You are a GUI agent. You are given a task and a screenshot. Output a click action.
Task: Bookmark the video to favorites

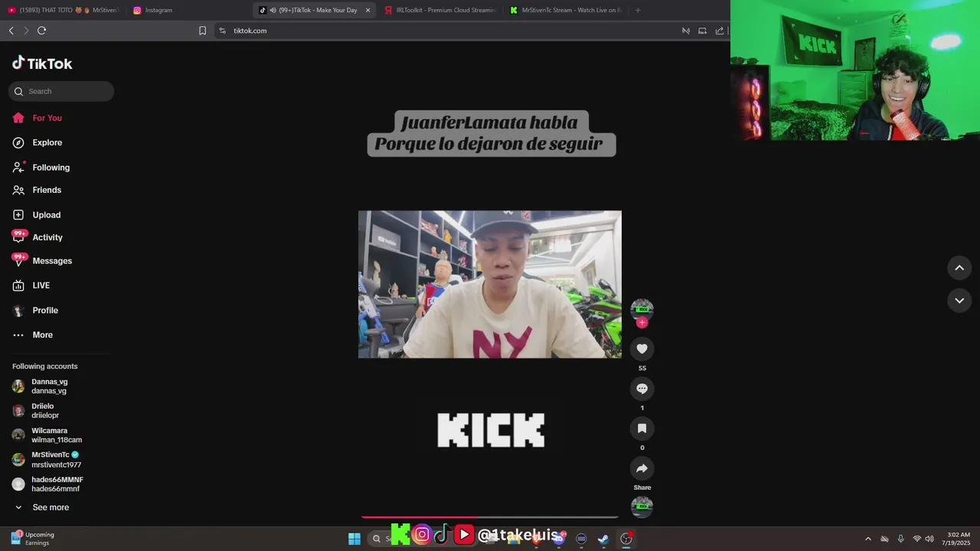pos(642,429)
